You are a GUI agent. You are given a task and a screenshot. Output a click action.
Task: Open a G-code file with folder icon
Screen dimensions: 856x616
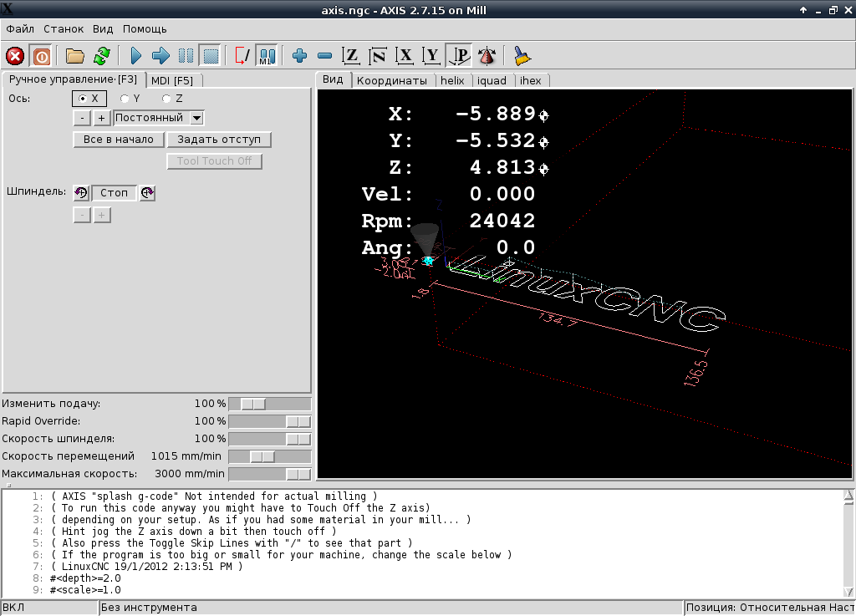[75, 56]
